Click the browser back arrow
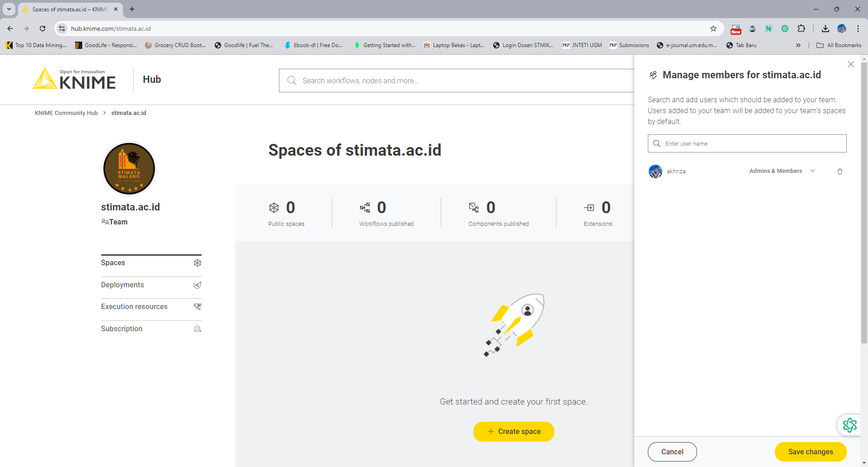Screen dimensions: 868x467 10,29
